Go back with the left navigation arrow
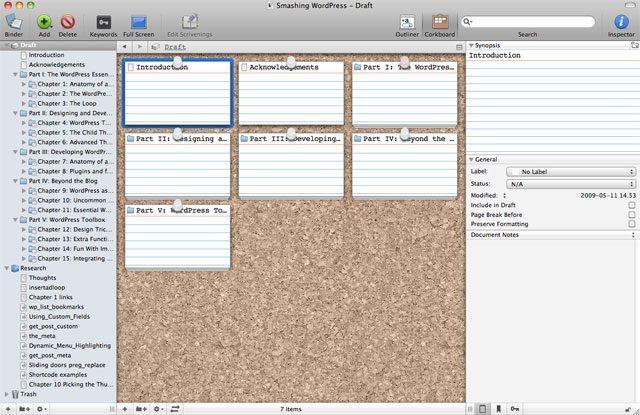The height and width of the screenshot is (415, 640). 124,47
